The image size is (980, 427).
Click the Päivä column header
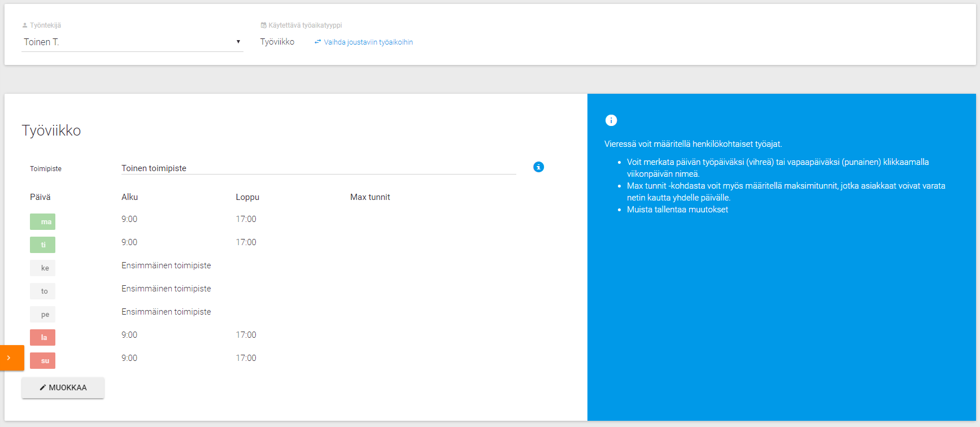(40, 197)
